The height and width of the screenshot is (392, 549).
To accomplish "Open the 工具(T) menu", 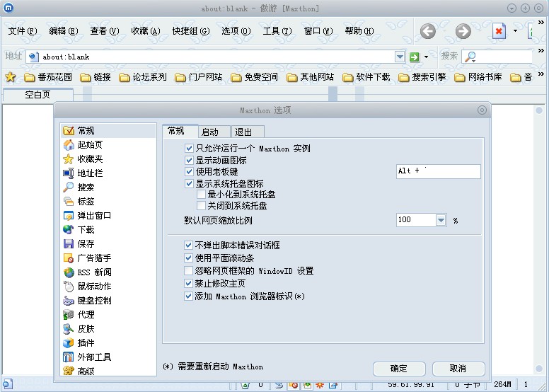I will click(x=277, y=31).
